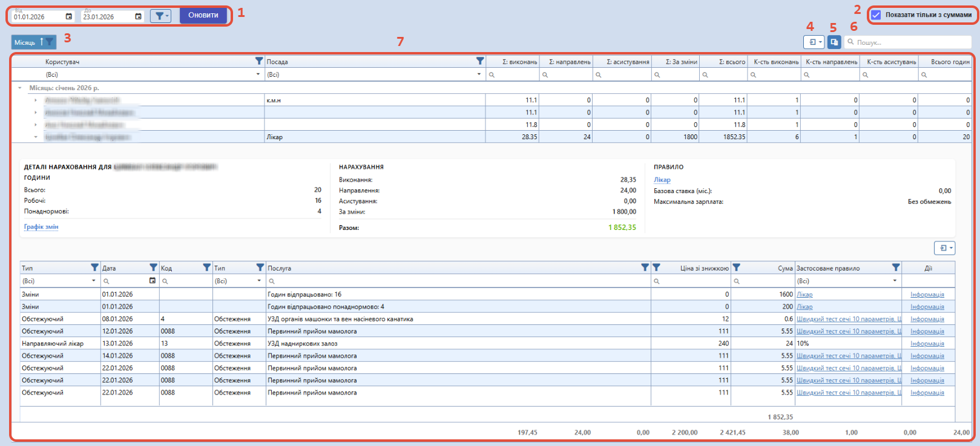The height and width of the screenshot is (446, 980).
Task: Open the calendar picker in the 'Від' date field
Action: tap(68, 16)
